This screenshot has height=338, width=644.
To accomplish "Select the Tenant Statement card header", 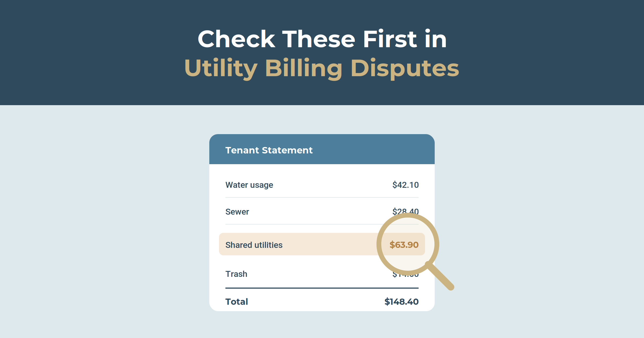I will pyautogui.click(x=322, y=149).
